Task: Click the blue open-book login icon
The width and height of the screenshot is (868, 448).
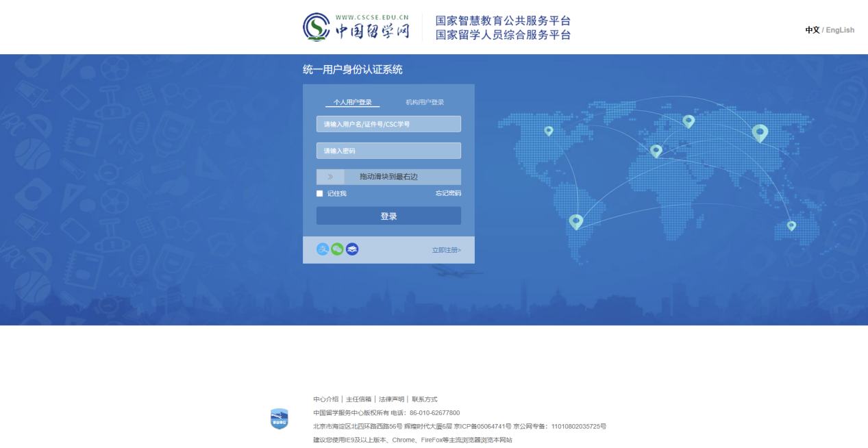Action: [x=352, y=249]
